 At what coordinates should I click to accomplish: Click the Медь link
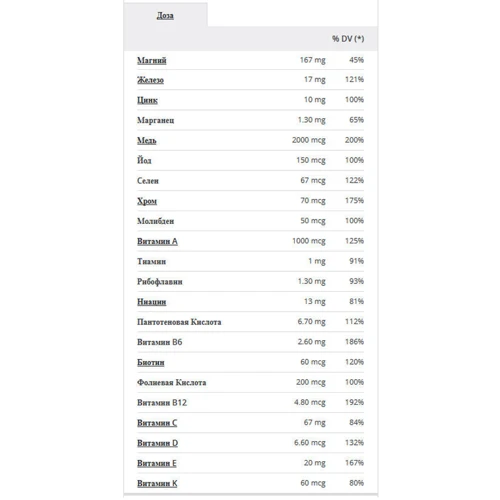pyautogui.click(x=147, y=140)
